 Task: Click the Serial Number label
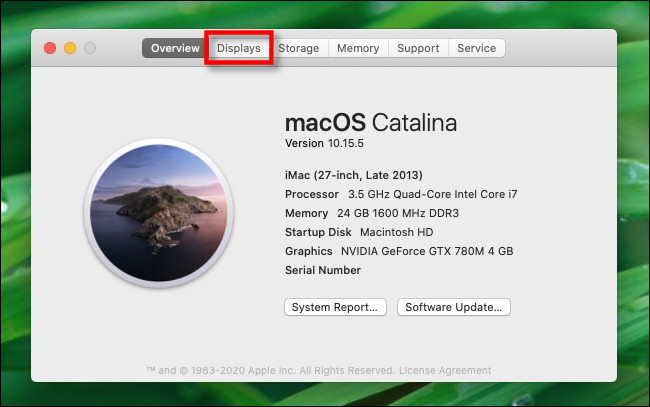pyautogui.click(x=323, y=270)
